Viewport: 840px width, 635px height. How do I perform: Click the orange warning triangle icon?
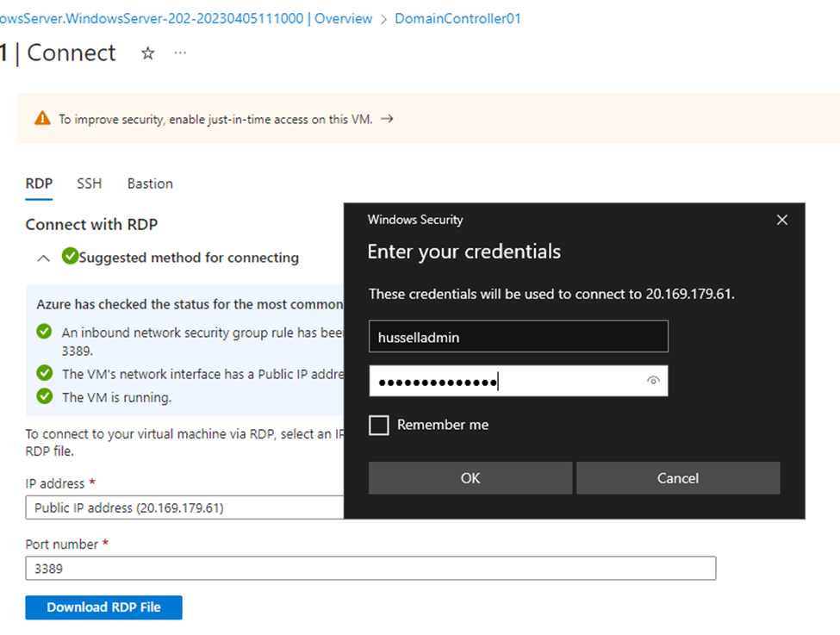pyautogui.click(x=42, y=118)
